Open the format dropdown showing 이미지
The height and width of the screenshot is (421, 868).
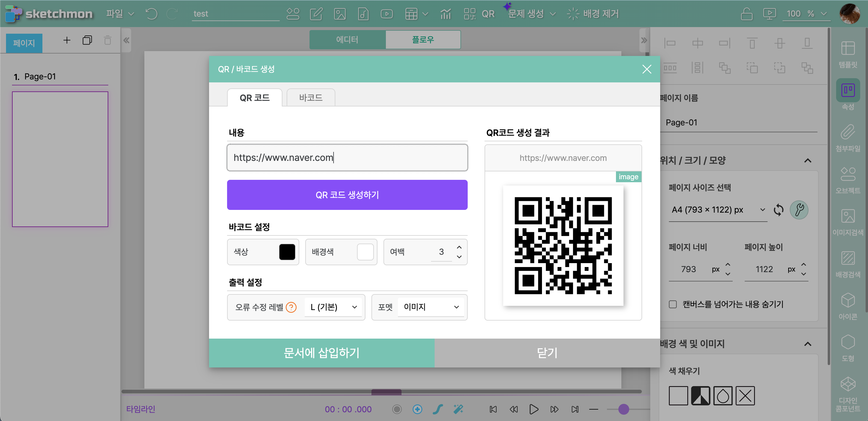pyautogui.click(x=431, y=307)
